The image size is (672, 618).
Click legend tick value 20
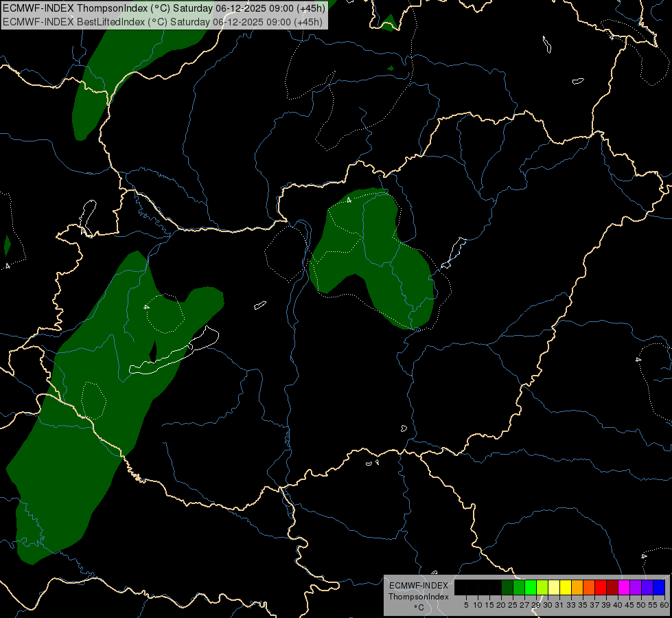501,605
